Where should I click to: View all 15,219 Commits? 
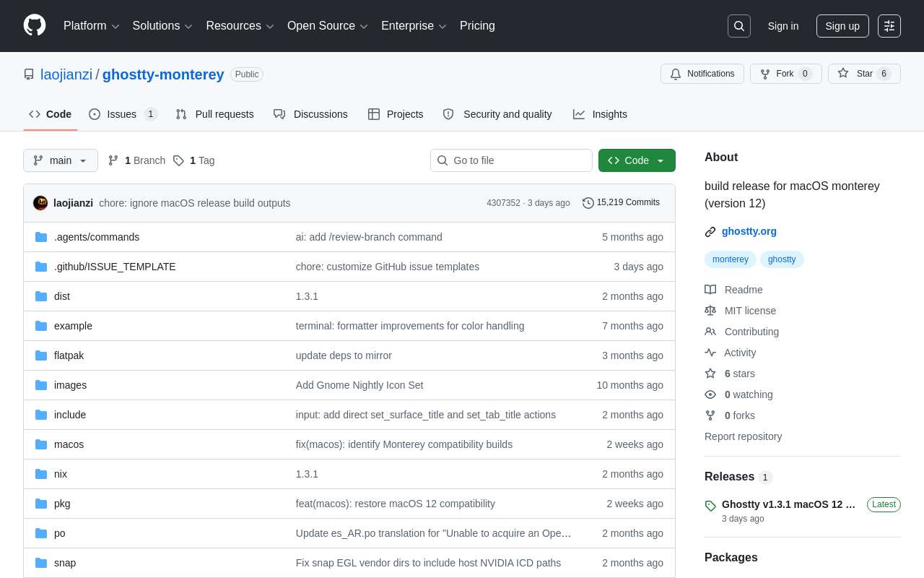point(621,203)
